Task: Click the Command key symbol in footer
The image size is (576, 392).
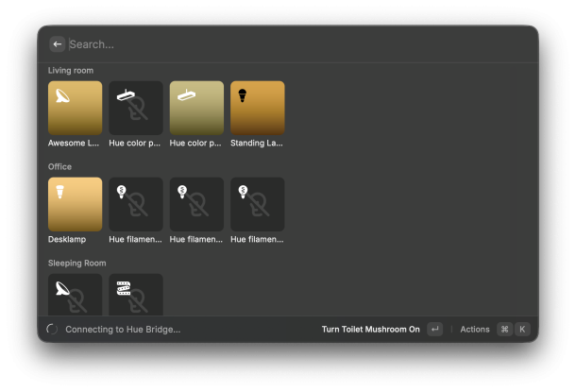Action: click(x=505, y=330)
